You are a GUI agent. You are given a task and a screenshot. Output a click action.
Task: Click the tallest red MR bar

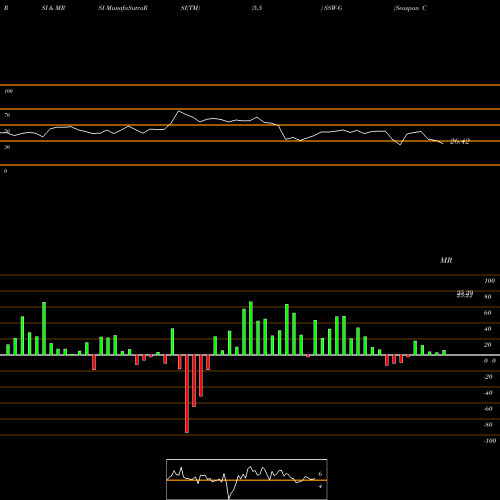pos(187,394)
